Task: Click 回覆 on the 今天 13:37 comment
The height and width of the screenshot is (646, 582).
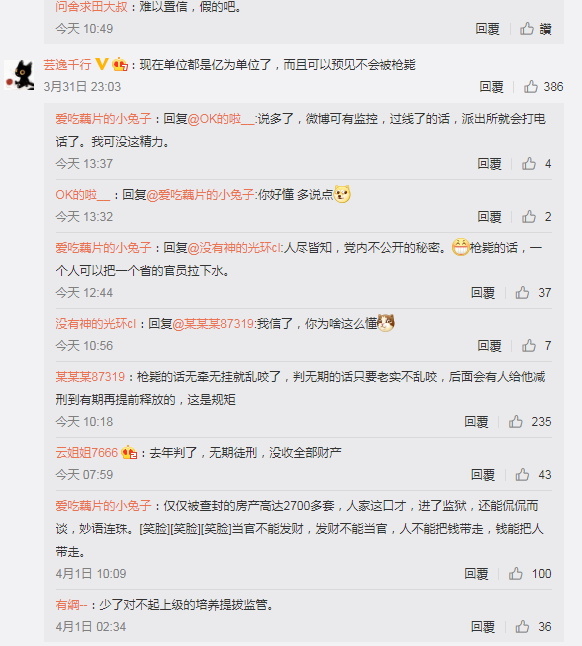Action: [489, 164]
